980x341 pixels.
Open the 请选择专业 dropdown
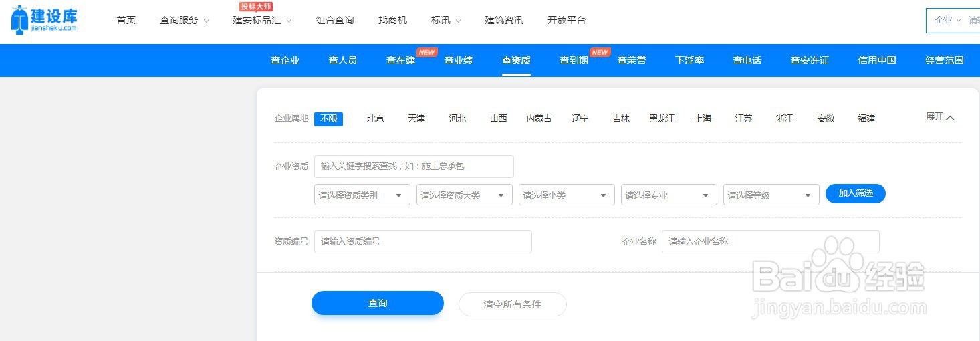coord(668,195)
